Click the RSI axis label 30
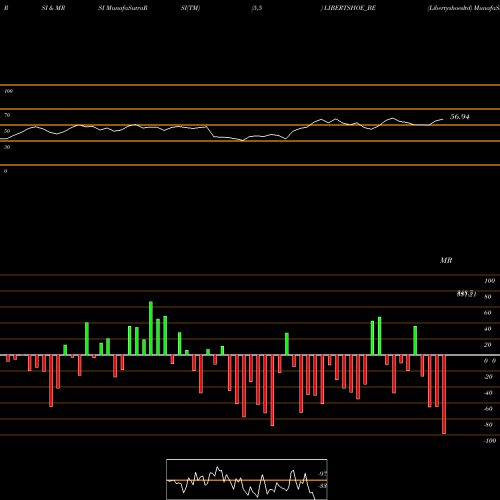 tap(7, 147)
